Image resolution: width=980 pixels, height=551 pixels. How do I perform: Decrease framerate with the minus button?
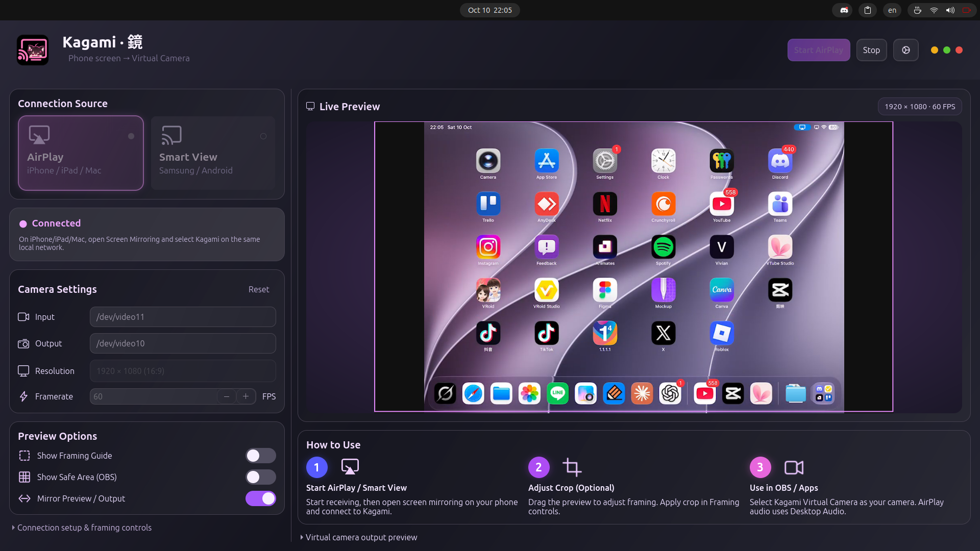(227, 396)
